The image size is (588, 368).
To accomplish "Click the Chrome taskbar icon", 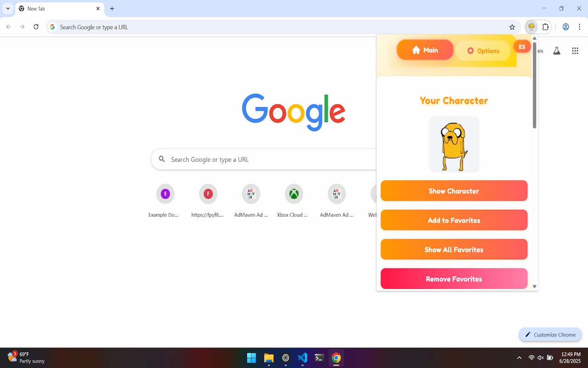I will (336, 358).
